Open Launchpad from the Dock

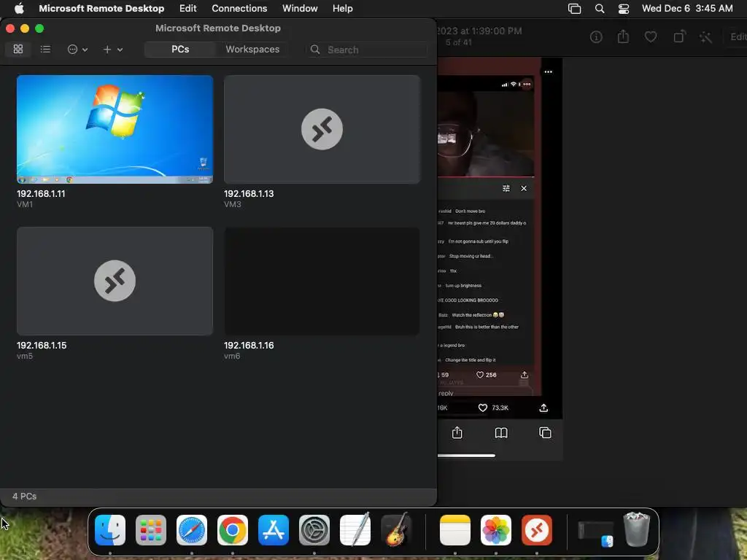(151, 530)
